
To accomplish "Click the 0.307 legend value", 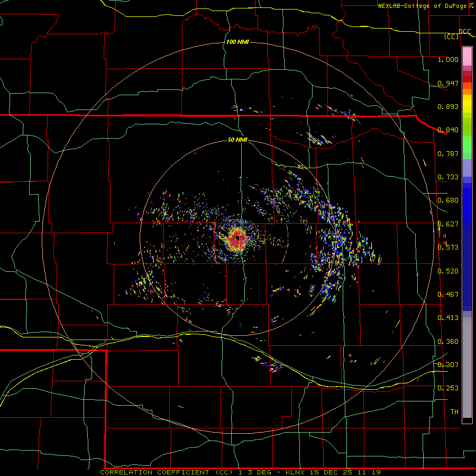I will [448, 365].
